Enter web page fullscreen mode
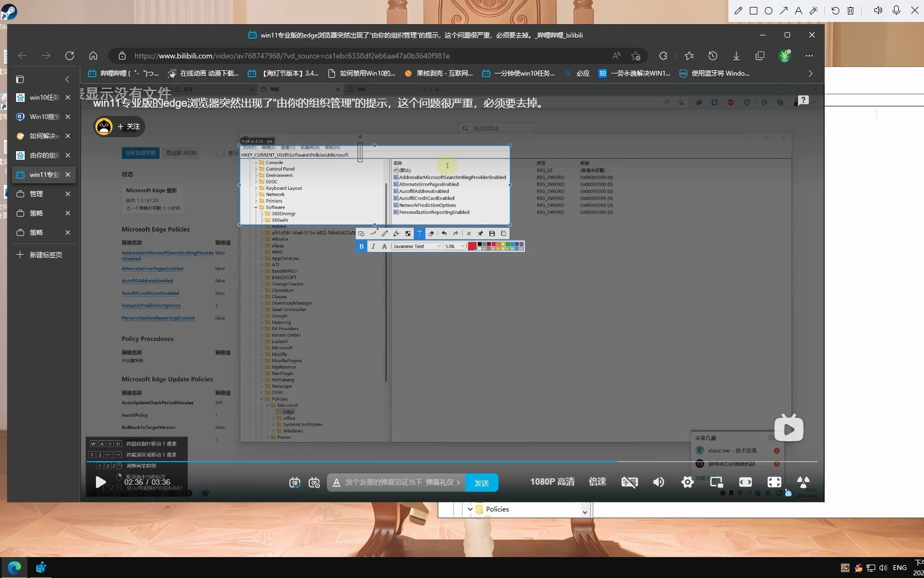 774,482
